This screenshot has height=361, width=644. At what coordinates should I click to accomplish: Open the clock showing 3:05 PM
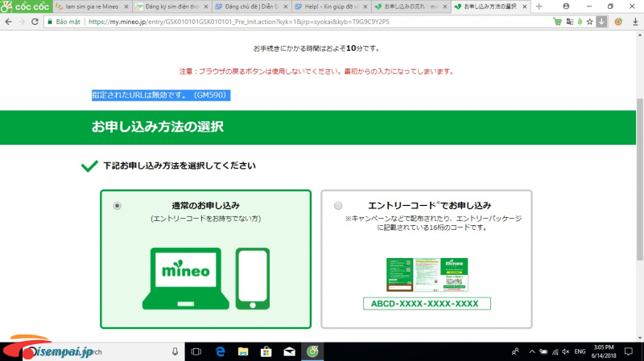pos(604,351)
